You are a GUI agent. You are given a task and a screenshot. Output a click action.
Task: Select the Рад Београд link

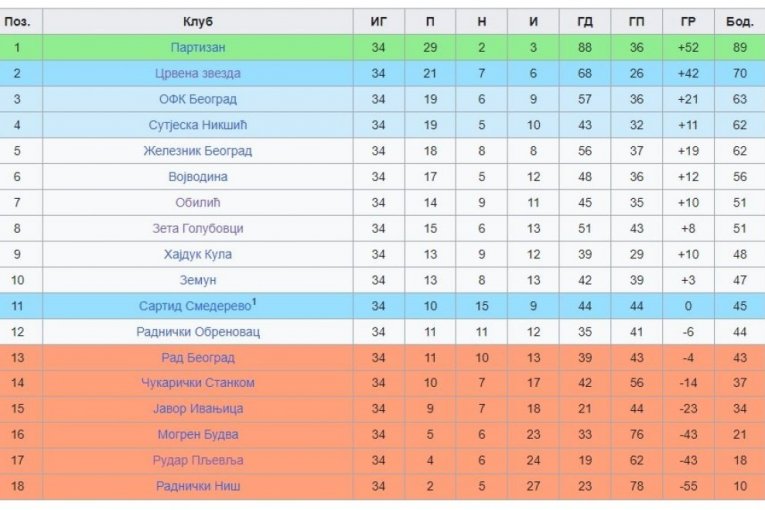pyautogui.click(x=198, y=358)
